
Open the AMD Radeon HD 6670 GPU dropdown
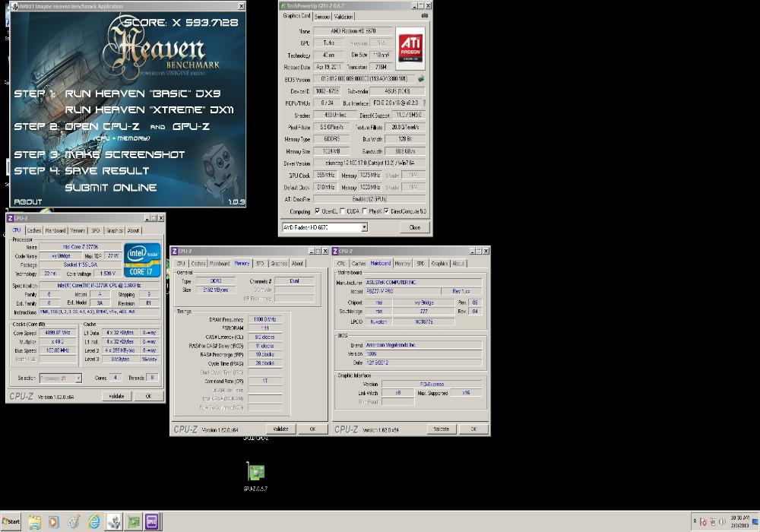coord(325,227)
